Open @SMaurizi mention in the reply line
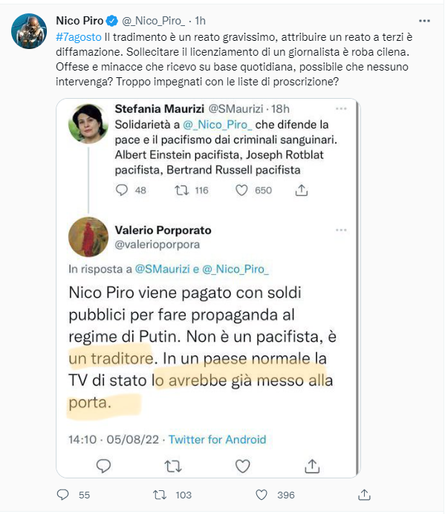Viewport: 448px width, 514px height. point(162,269)
